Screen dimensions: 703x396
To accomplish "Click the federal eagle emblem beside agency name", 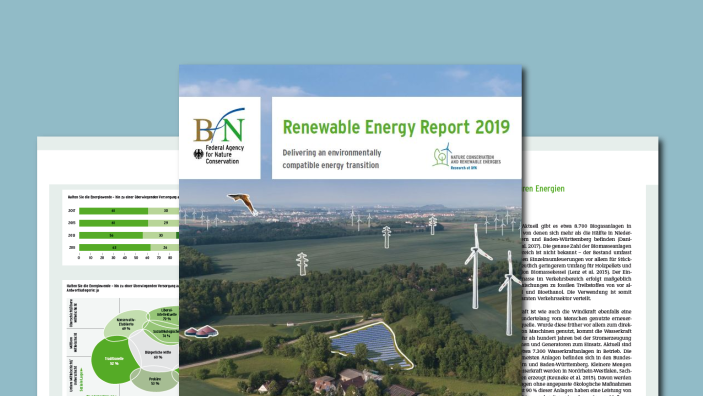I will [x=199, y=154].
